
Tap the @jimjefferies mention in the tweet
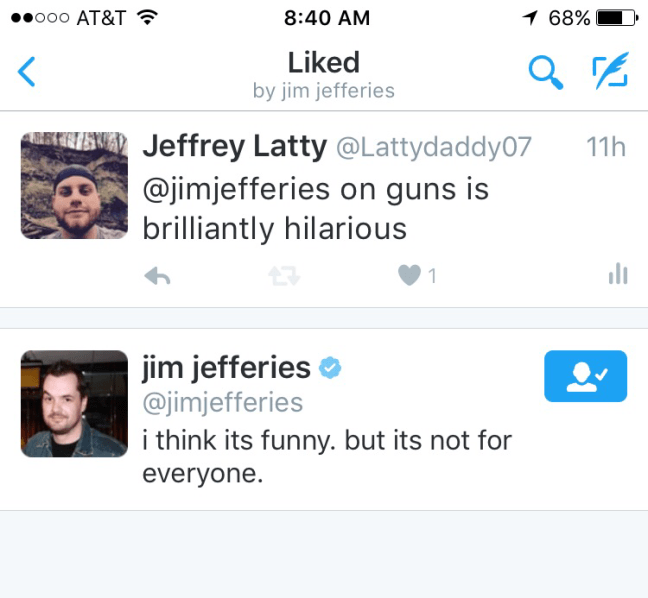236,190
